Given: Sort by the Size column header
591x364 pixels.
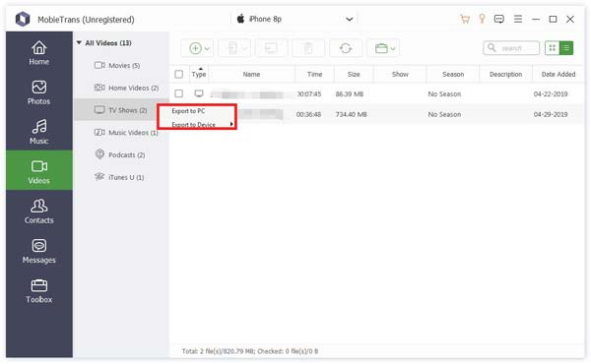Looking at the screenshot, I should [x=354, y=74].
